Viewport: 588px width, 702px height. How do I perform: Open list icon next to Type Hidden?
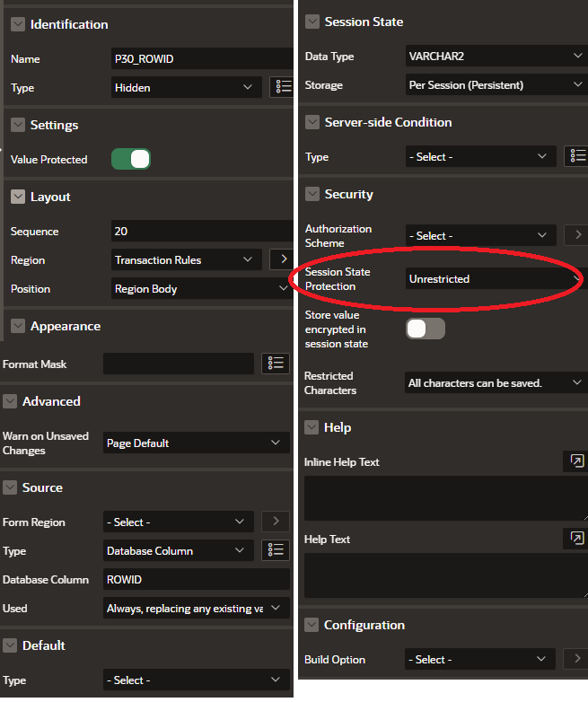pos(281,87)
